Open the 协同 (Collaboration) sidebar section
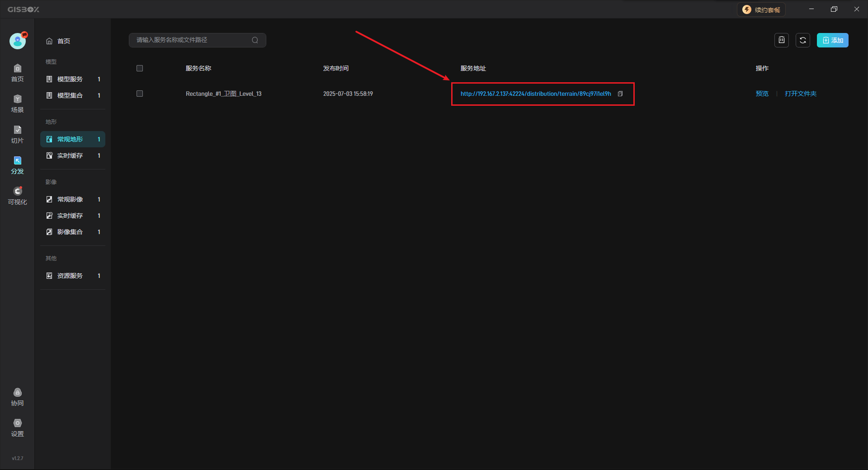The image size is (868, 470). tap(17, 397)
